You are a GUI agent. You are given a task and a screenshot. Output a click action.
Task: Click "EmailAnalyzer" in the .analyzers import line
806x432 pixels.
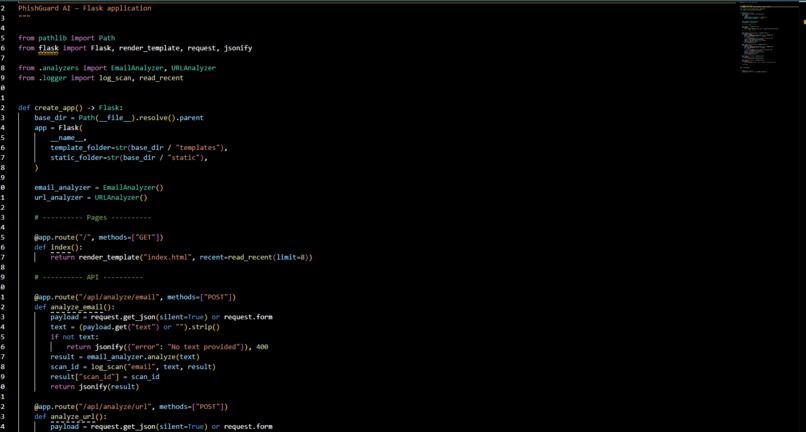click(x=137, y=68)
